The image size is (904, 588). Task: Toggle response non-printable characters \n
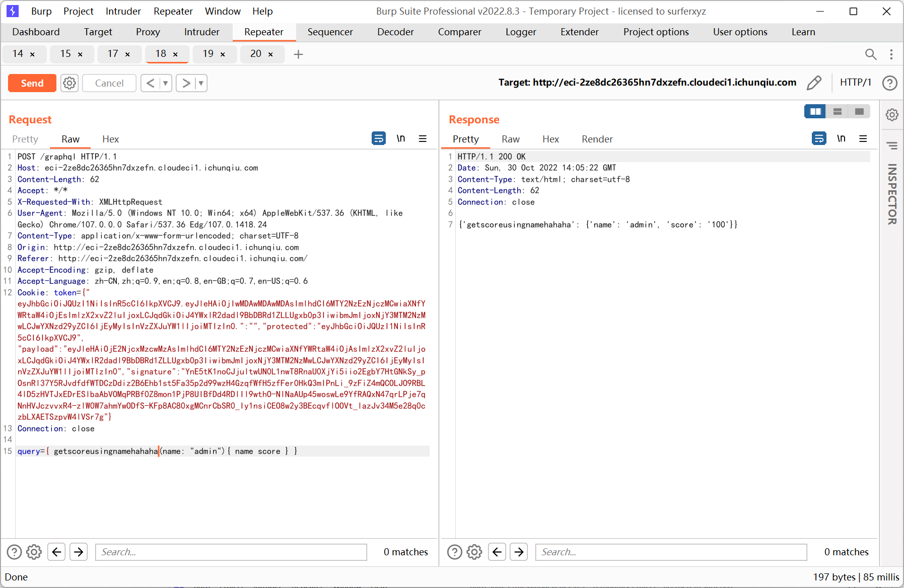(x=842, y=138)
